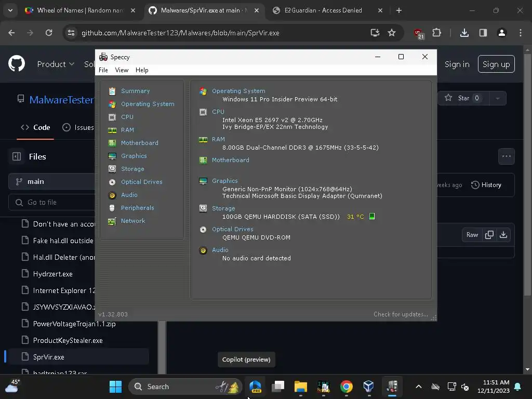This screenshot has width=532, height=399.
Task: Open Chrome from Windows taskbar
Action: click(347, 387)
